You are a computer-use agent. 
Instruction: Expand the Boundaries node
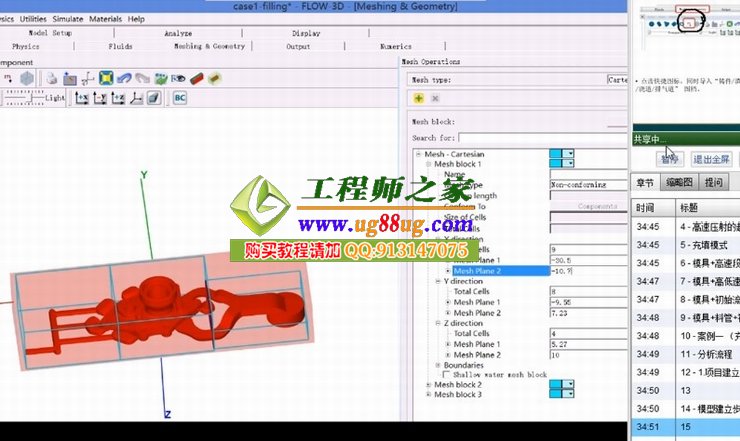pos(438,365)
